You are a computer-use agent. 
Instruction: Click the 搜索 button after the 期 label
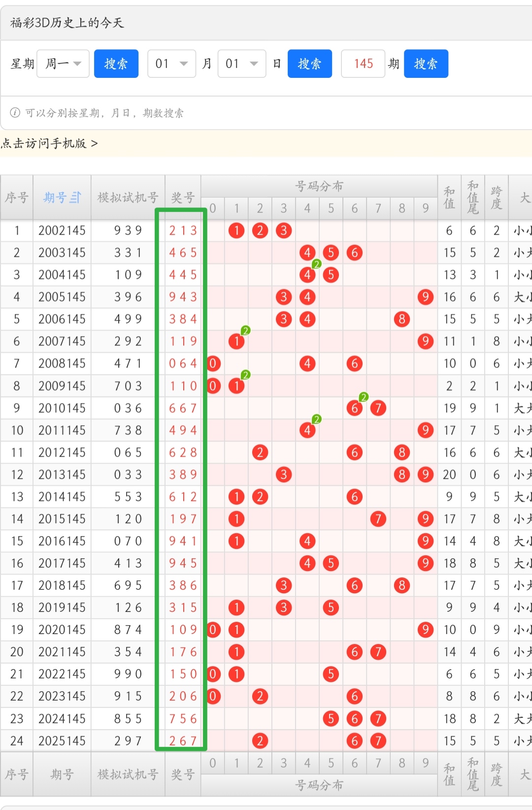click(426, 64)
